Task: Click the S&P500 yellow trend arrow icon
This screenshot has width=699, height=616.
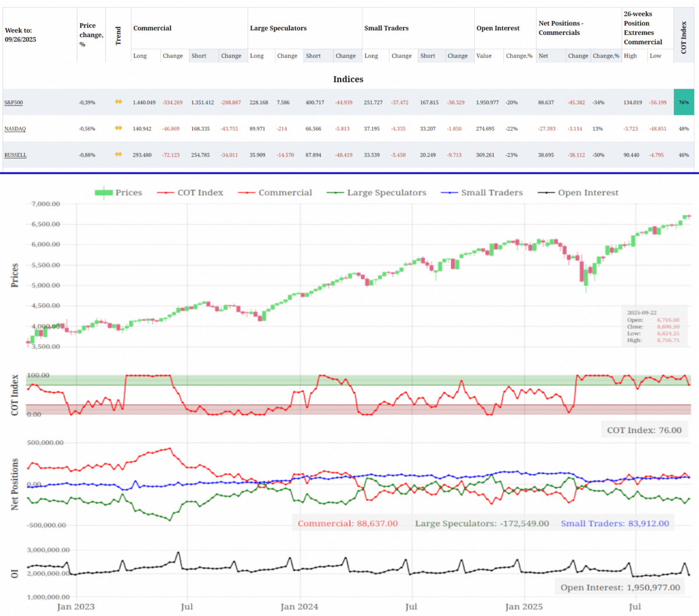Action: [x=118, y=101]
